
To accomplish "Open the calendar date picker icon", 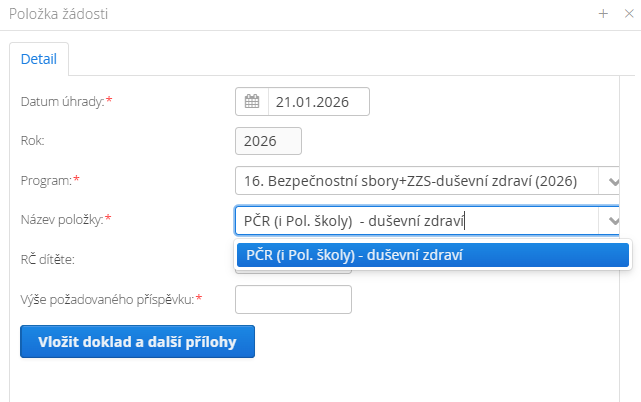I will tap(251, 102).
